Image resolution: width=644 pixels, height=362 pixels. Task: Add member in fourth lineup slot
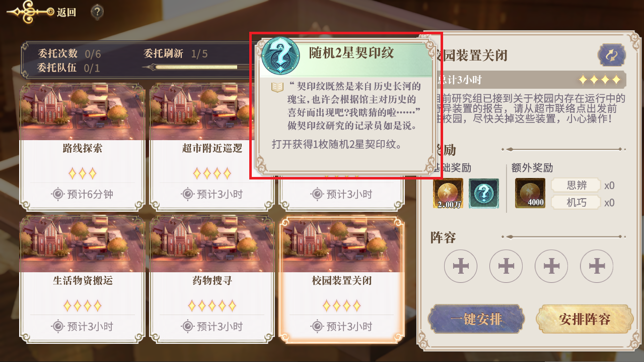[597, 266]
